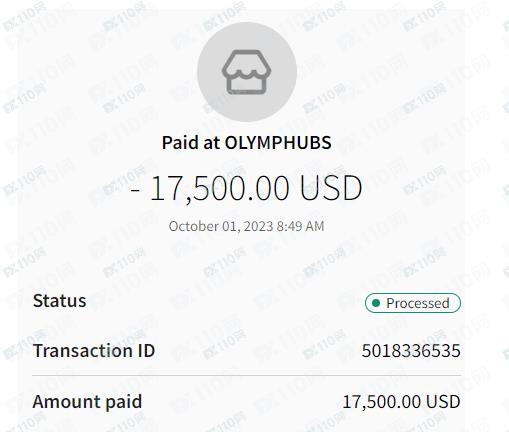Screen dimensions: 509x432
Task: Click the 8:49 AM timestamp
Action: [300, 226]
